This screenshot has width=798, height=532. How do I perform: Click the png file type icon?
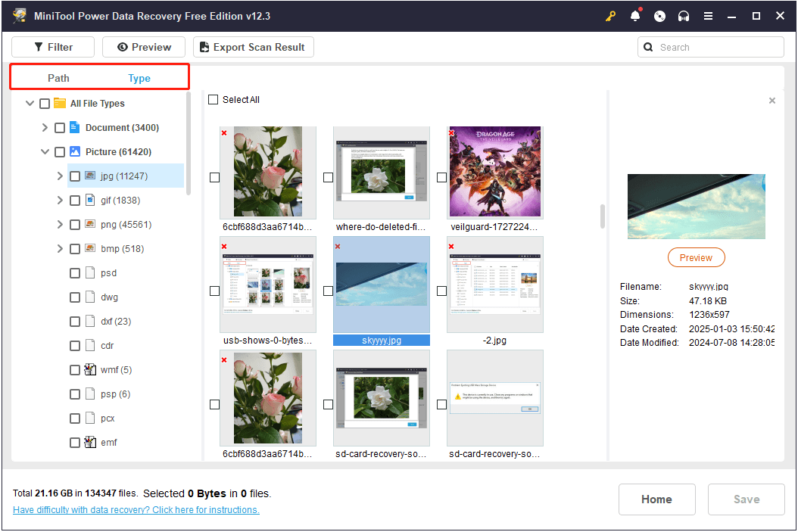[x=90, y=224]
